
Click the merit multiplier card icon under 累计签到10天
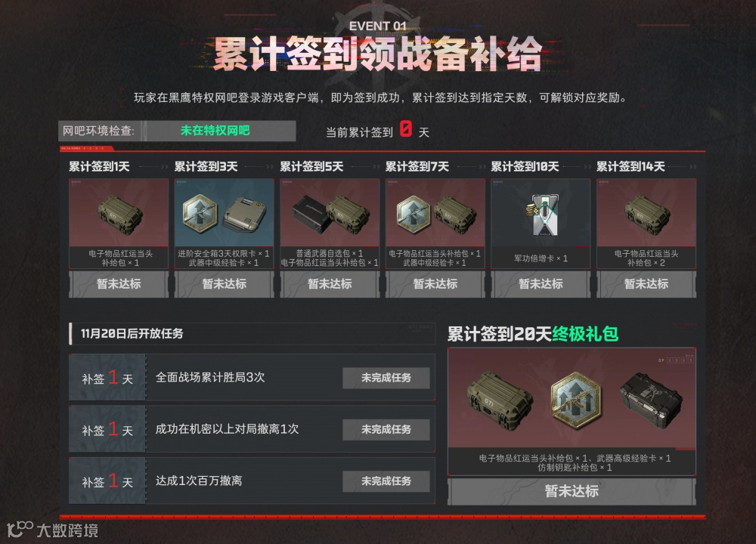pos(542,215)
